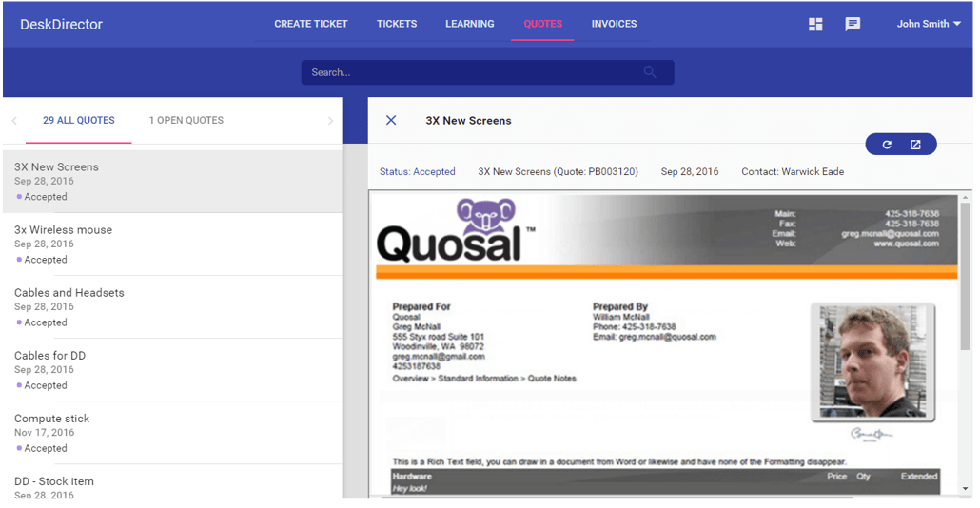980x508 pixels.
Task: Click the document scrollbar down arrow
Action: [x=965, y=489]
